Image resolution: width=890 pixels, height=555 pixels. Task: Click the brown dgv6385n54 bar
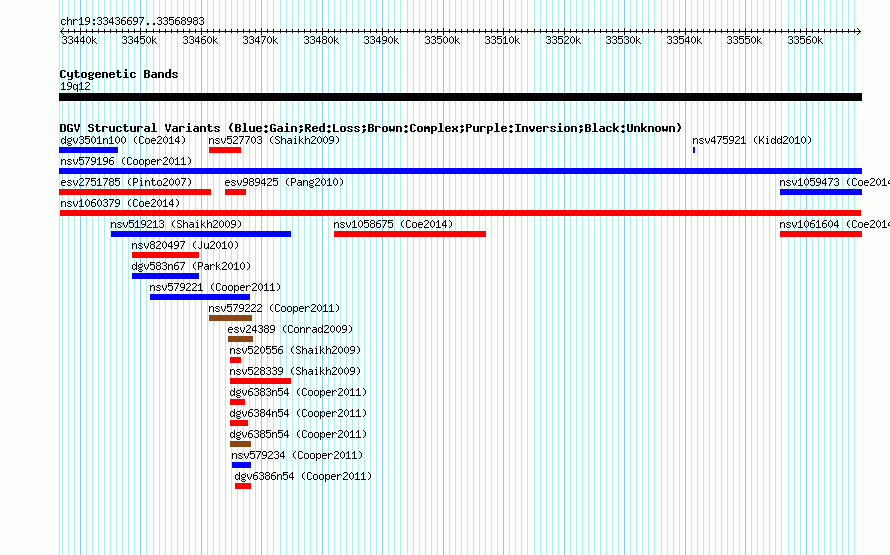coord(240,444)
